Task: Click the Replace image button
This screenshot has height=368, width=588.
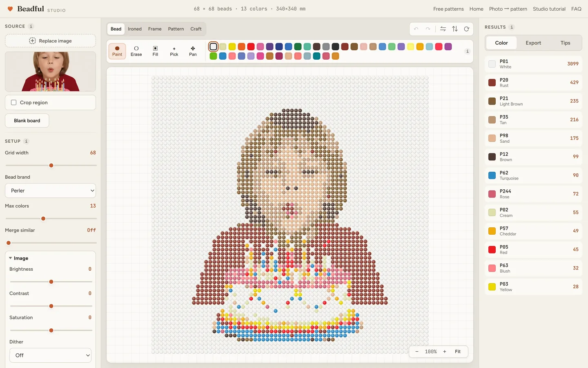Action: pyautogui.click(x=51, y=41)
